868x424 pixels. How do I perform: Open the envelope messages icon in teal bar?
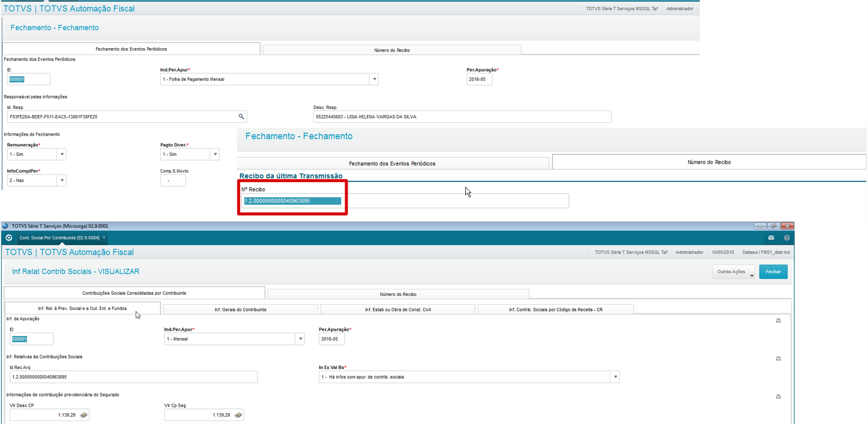(771, 238)
